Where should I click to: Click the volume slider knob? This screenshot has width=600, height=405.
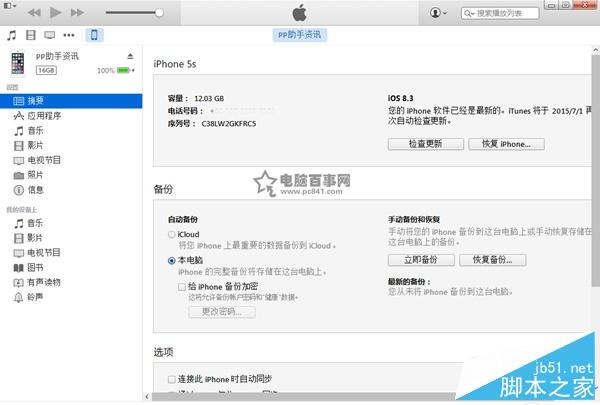click(x=159, y=13)
